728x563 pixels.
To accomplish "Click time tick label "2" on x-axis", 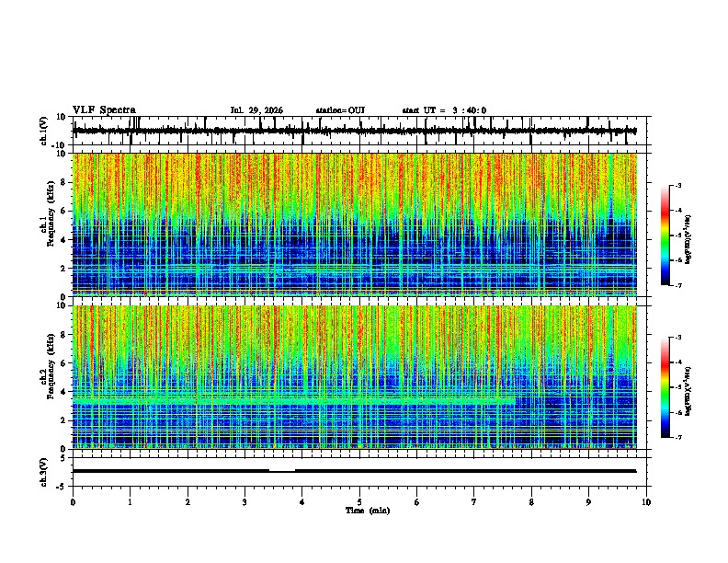I will pos(188,502).
